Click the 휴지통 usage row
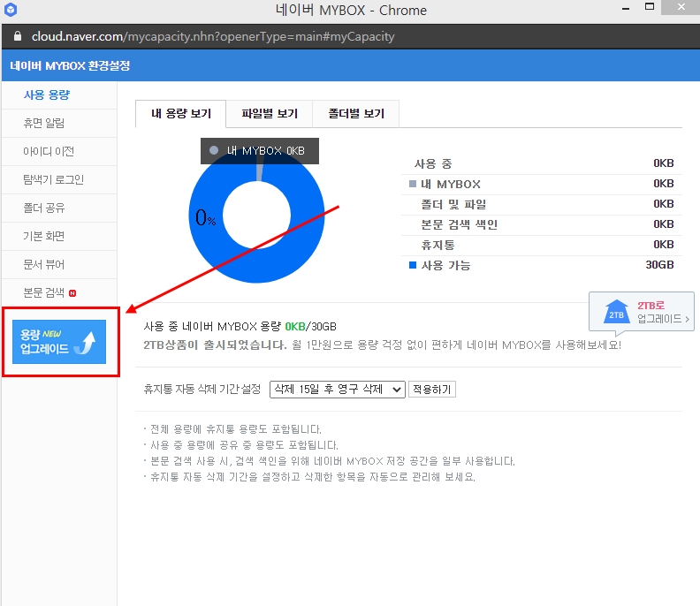 (542, 245)
